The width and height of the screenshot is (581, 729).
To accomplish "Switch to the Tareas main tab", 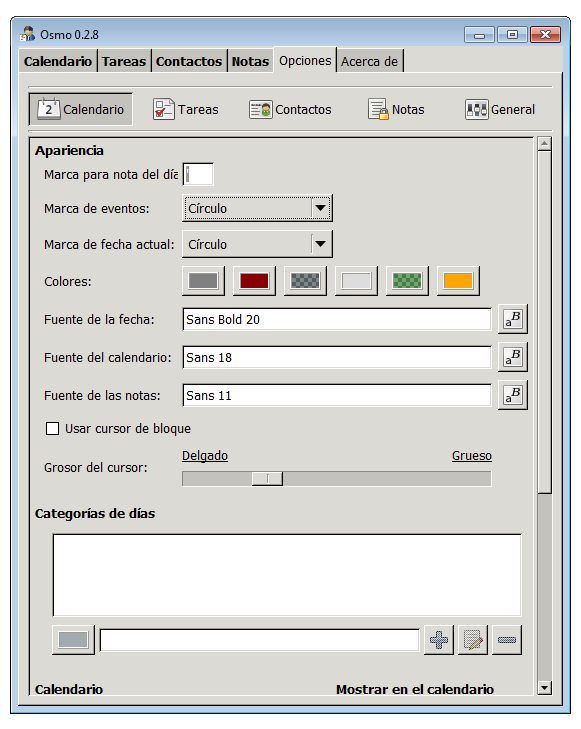I will (124, 61).
